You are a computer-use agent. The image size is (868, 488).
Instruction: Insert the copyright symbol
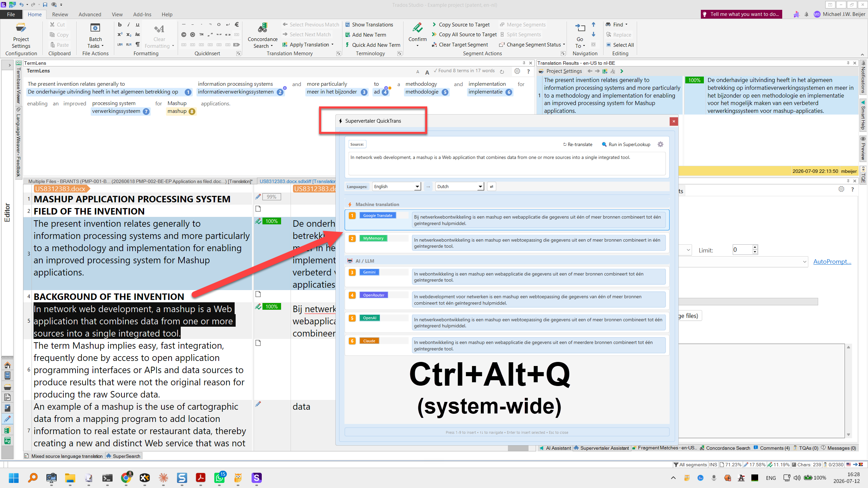[183, 35]
